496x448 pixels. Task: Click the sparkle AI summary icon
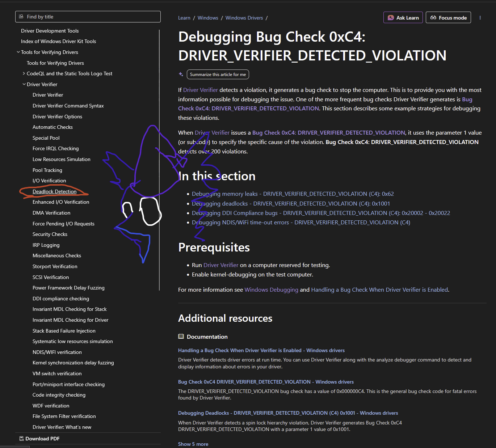181,74
